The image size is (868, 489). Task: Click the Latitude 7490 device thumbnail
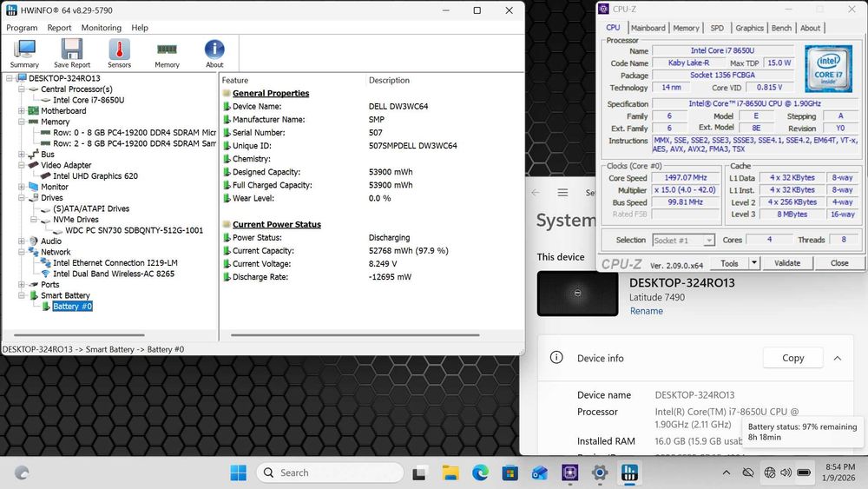click(577, 294)
